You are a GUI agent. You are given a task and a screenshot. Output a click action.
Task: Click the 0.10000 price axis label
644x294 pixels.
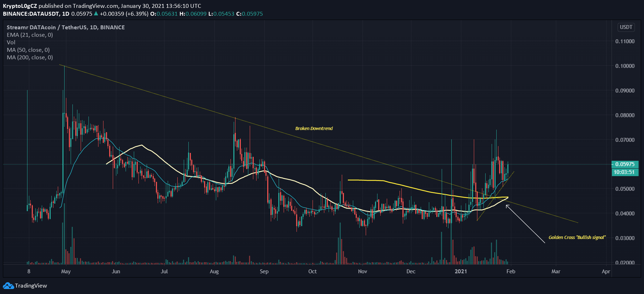click(625, 66)
